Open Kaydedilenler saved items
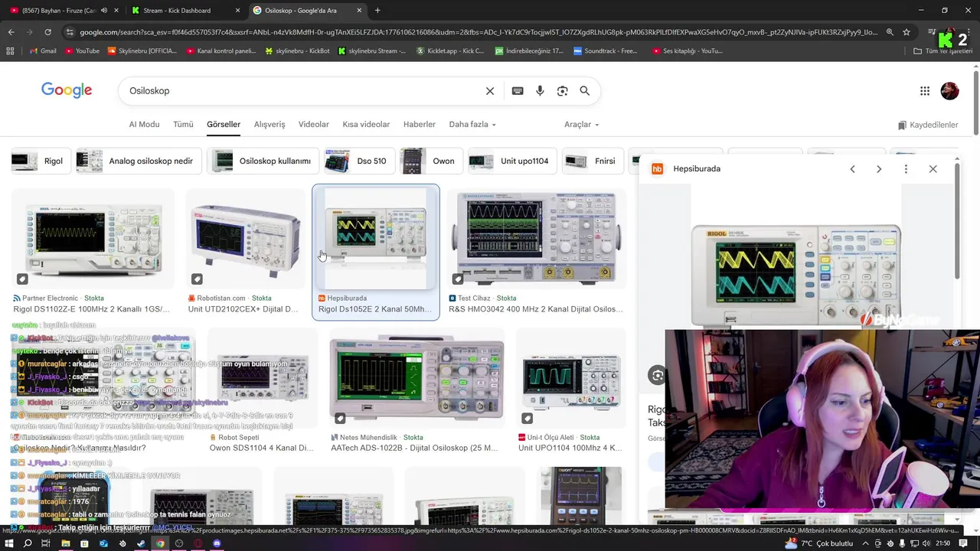This screenshot has width=980, height=551. 928,125
